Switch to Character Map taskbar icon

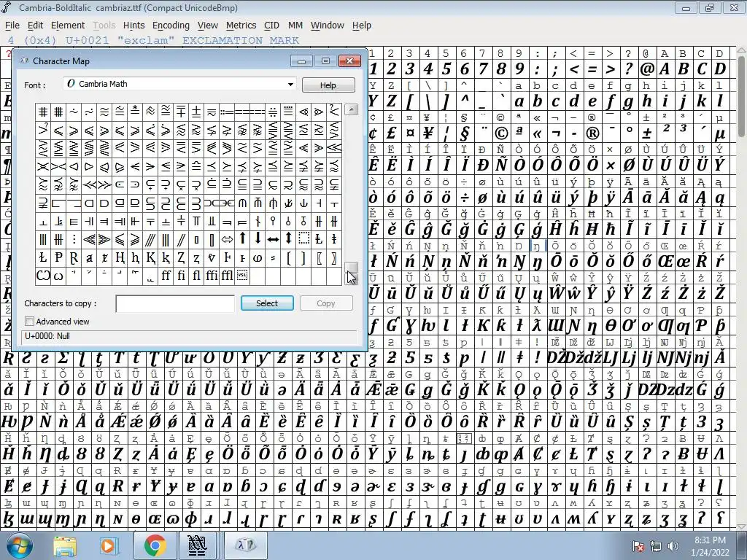[x=245, y=545]
